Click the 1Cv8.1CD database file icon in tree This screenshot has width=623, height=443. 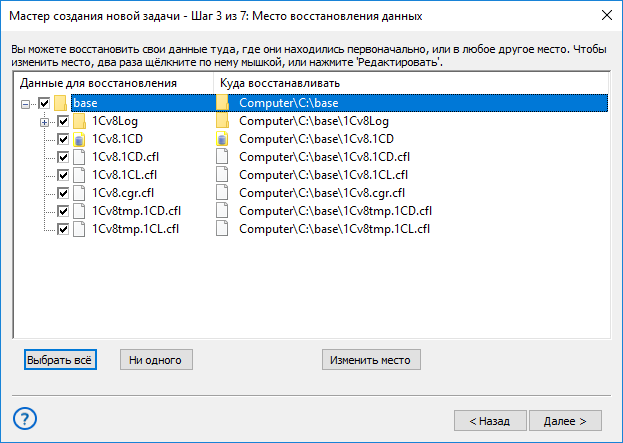(x=79, y=139)
